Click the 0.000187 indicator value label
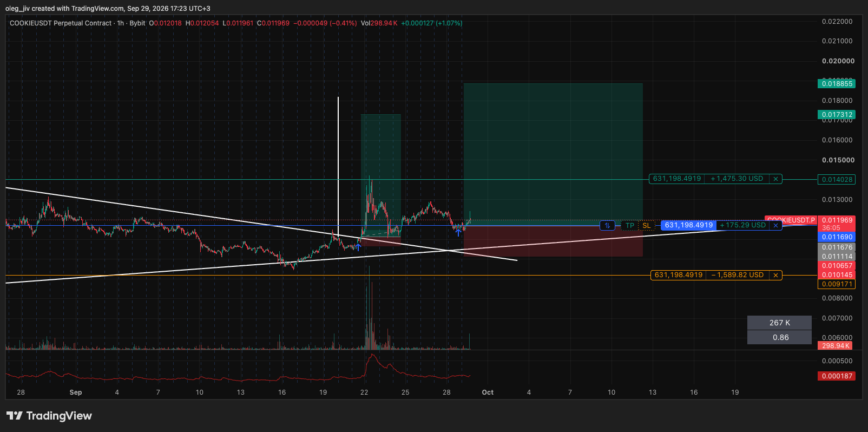The image size is (868, 432). (x=837, y=376)
